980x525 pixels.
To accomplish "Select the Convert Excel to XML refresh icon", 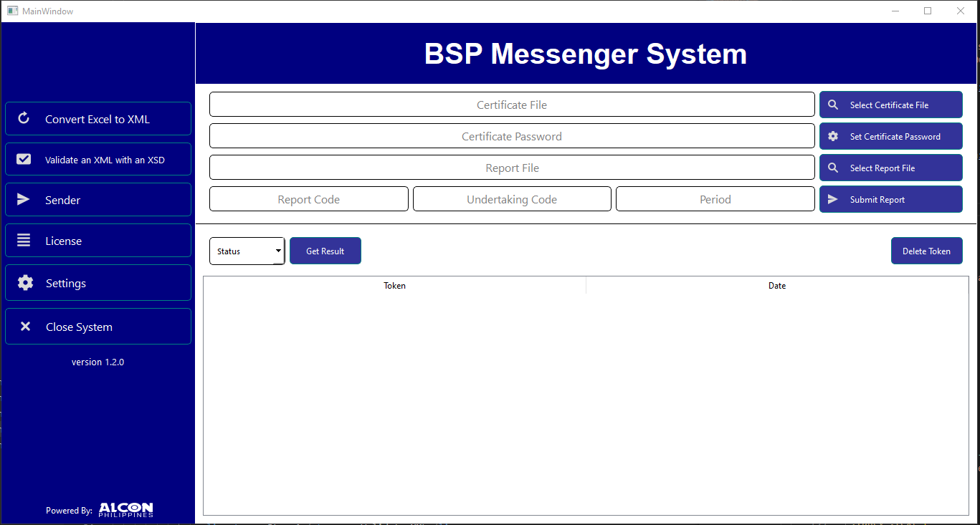I will 25,118.
